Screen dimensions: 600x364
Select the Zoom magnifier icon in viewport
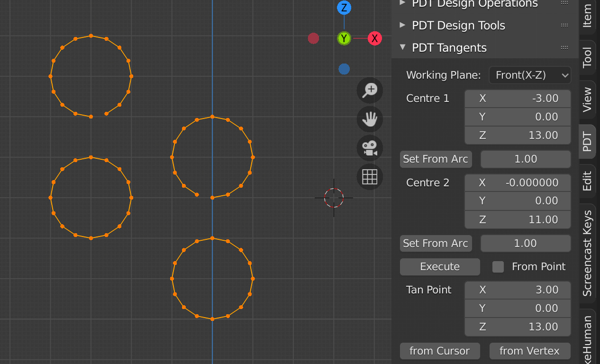[x=369, y=90]
